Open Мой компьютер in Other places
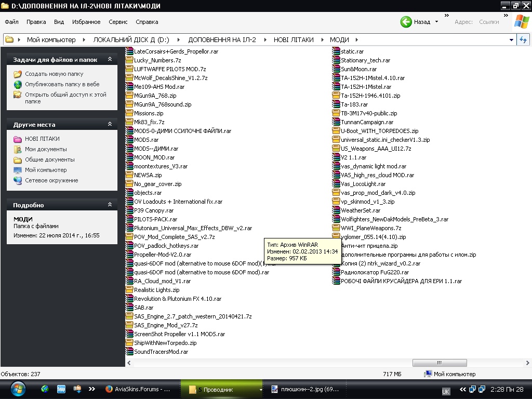 coord(46,170)
